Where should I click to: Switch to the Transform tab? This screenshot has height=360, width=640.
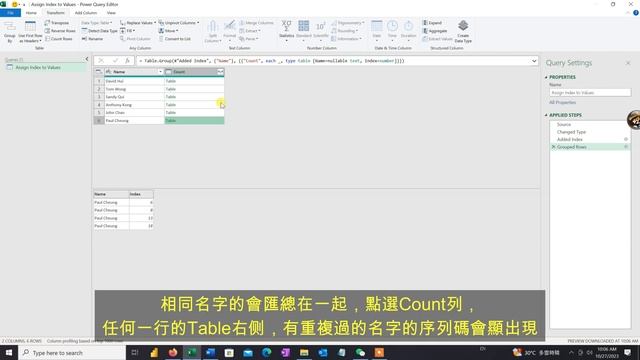56,13
